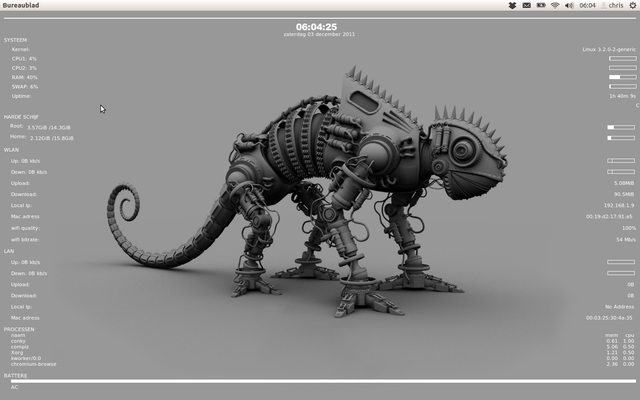The image size is (640, 400).
Task: Click the MAC address '00:19:d2:17:91:a5'
Action: click(609, 217)
